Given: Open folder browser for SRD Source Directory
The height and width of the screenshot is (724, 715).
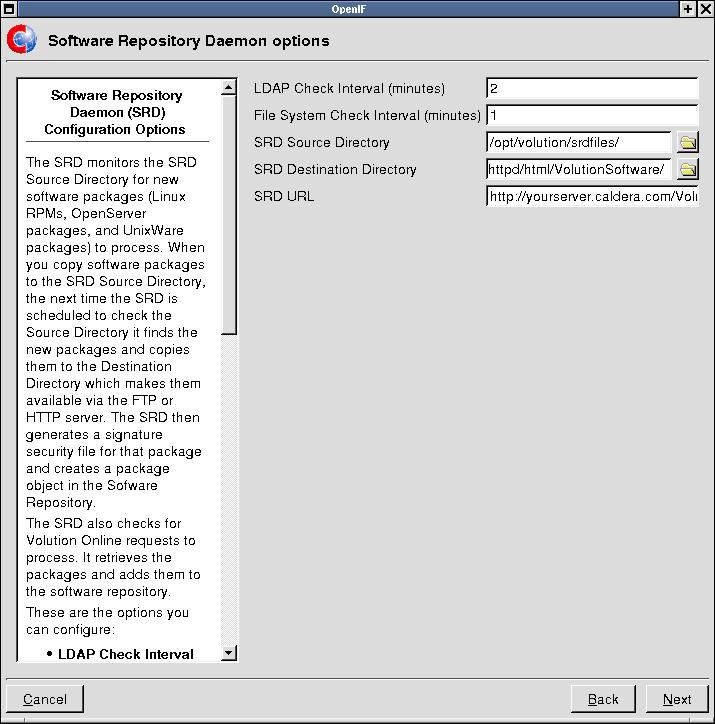Looking at the screenshot, I should [687, 142].
